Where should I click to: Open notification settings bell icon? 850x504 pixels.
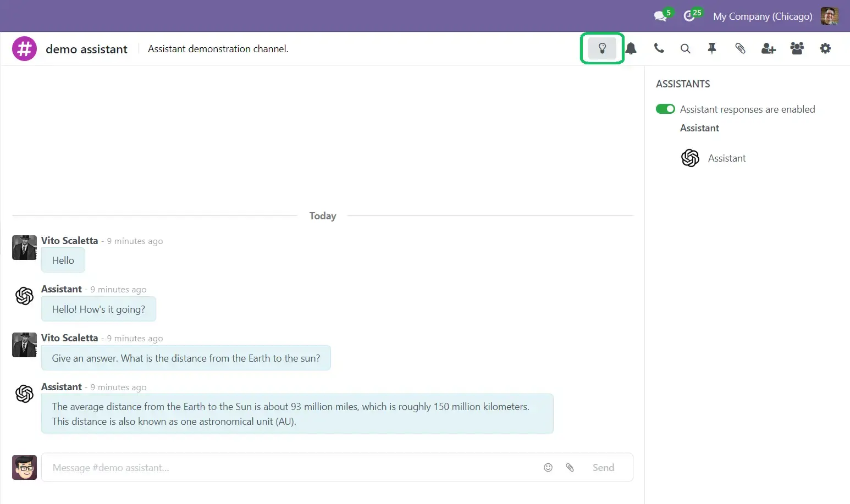[x=631, y=48]
